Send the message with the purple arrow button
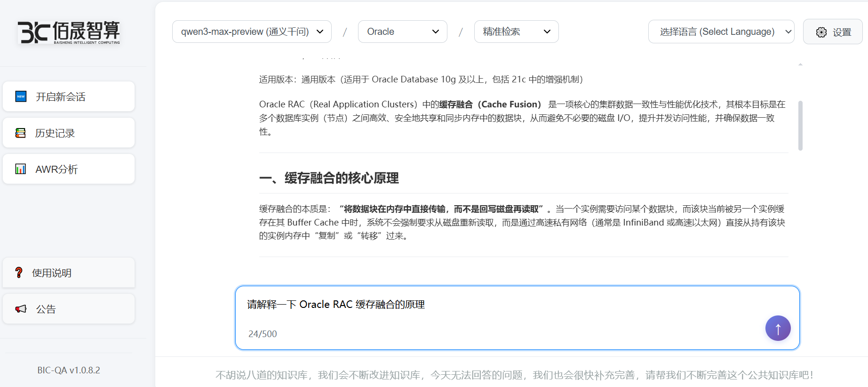868x387 pixels. pyautogui.click(x=778, y=328)
